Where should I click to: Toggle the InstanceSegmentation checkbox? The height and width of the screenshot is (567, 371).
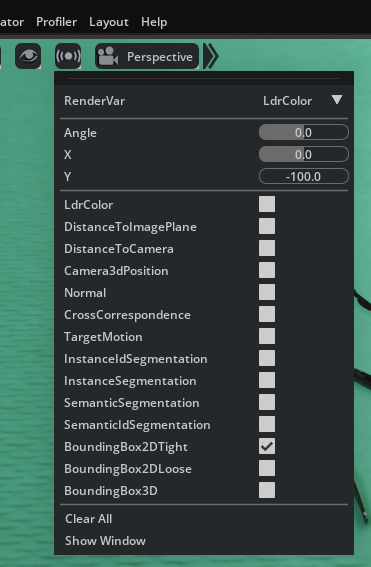click(x=267, y=380)
